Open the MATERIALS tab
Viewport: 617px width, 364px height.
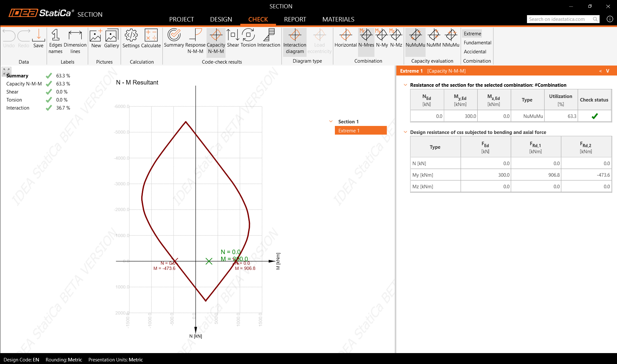pyautogui.click(x=338, y=19)
